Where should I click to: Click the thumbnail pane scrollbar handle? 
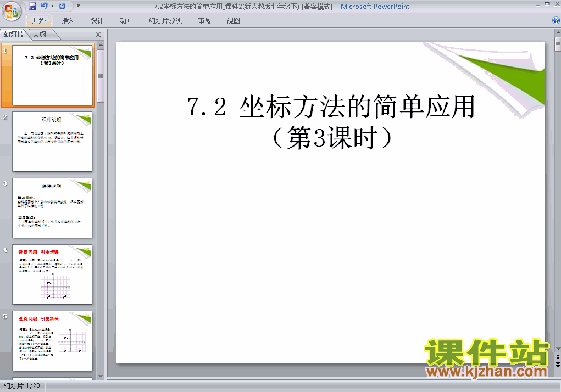(101, 76)
